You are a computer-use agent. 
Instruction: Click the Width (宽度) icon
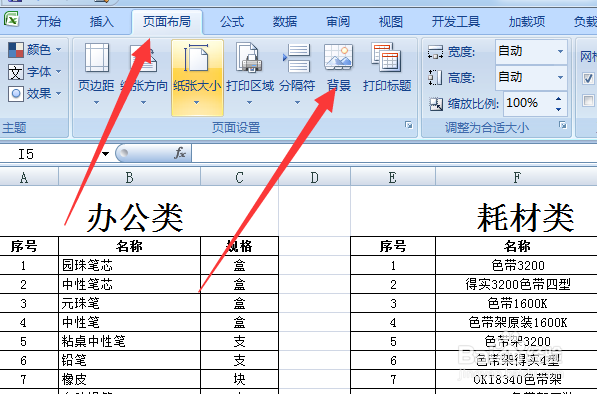435,51
